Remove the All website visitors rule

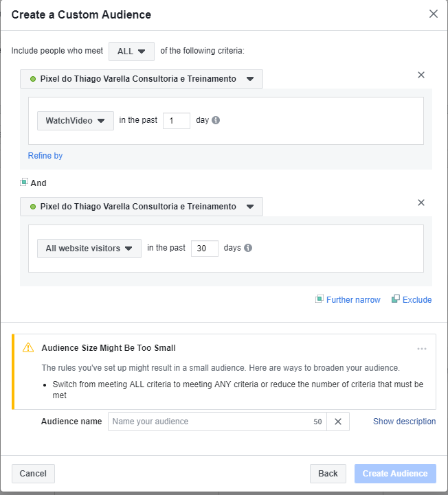coord(421,203)
